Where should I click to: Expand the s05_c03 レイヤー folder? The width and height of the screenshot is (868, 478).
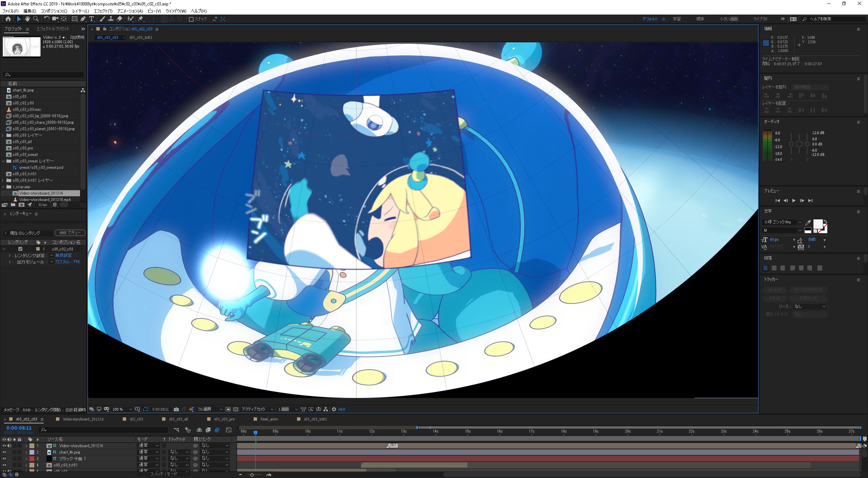coord(3,135)
